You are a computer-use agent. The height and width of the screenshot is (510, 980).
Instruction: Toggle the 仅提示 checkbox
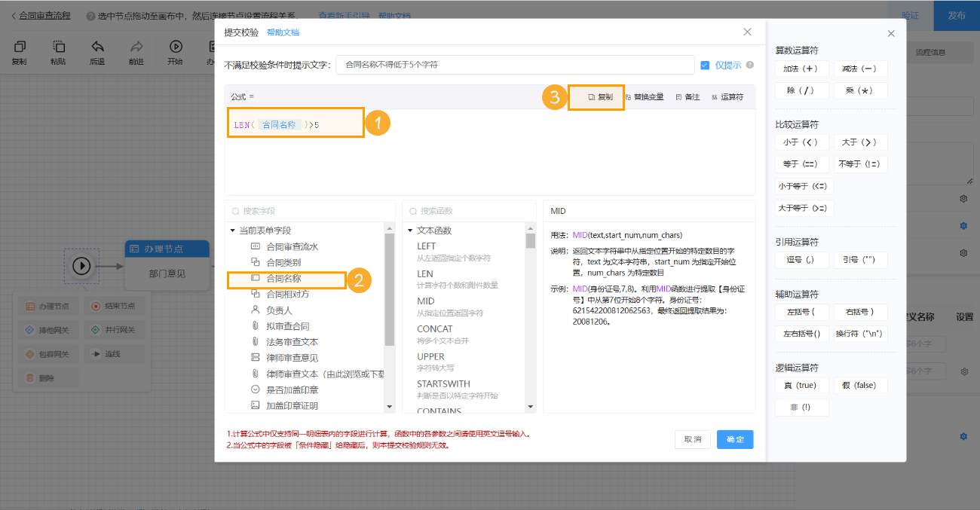coord(706,65)
